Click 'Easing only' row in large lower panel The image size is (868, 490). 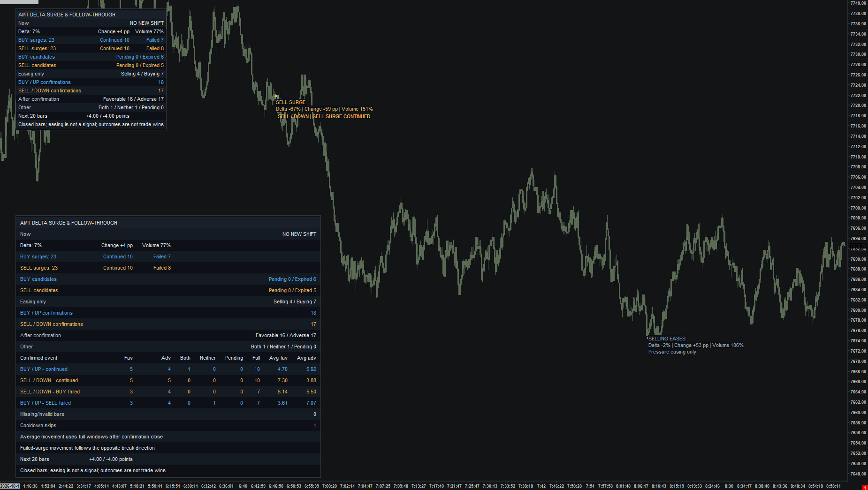point(168,302)
